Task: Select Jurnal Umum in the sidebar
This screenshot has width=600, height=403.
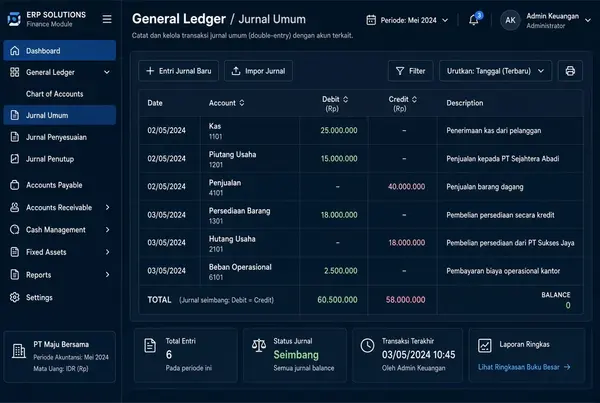Action: [x=60, y=115]
